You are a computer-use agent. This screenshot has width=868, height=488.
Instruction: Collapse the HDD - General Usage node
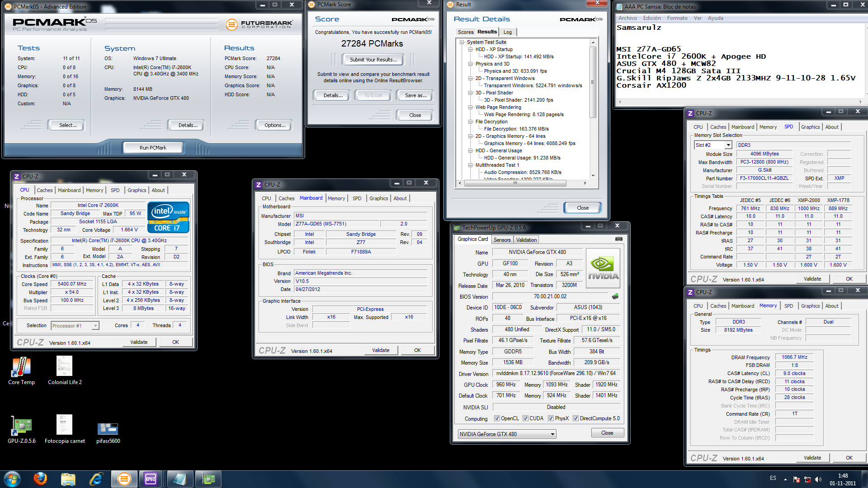point(470,150)
